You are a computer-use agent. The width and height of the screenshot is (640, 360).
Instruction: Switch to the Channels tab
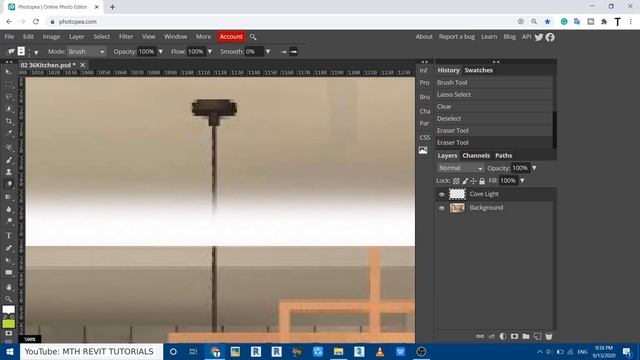[x=476, y=156]
